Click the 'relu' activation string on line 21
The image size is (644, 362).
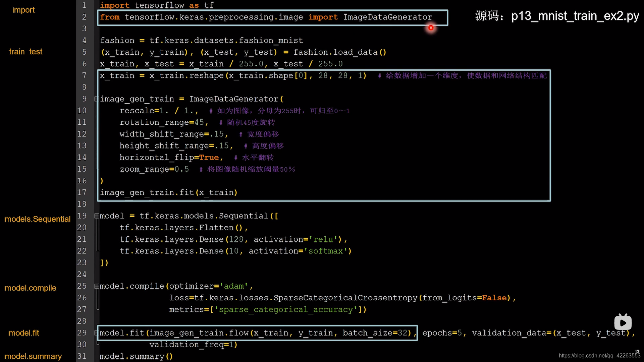pyautogui.click(x=323, y=239)
